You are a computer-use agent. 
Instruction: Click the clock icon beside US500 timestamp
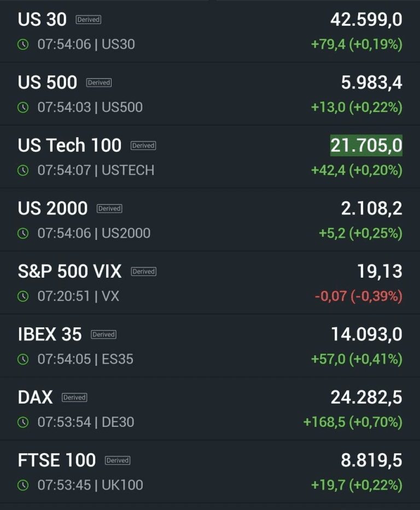tap(23, 107)
